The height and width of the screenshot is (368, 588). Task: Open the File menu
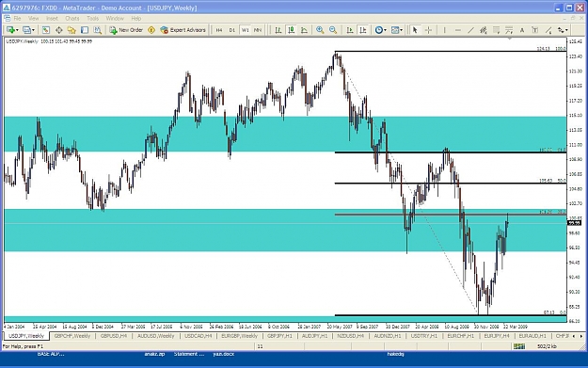tap(17, 18)
